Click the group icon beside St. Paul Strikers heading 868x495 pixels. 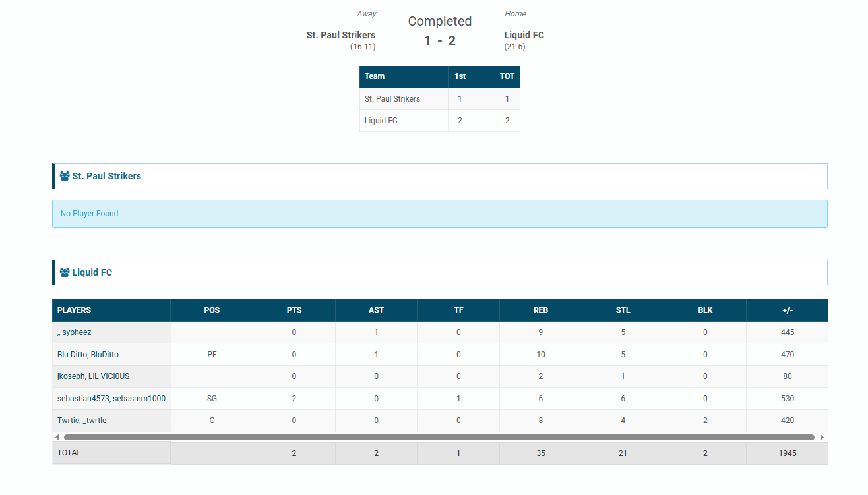point(65,177)
